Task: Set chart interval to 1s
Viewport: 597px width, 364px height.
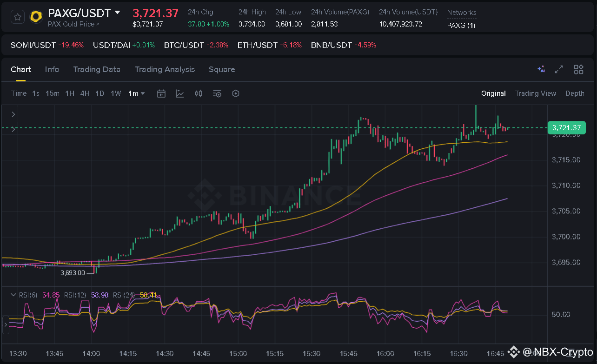Action: click(36, 93)
